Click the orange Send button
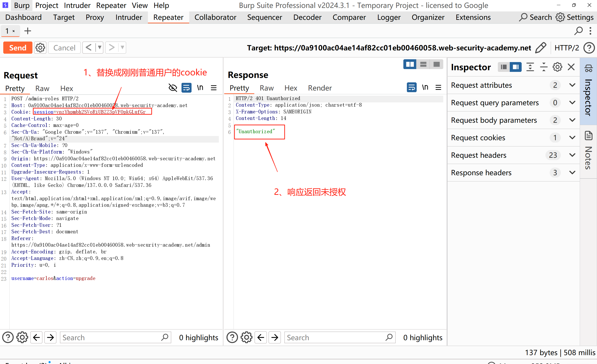 [18, 48]
